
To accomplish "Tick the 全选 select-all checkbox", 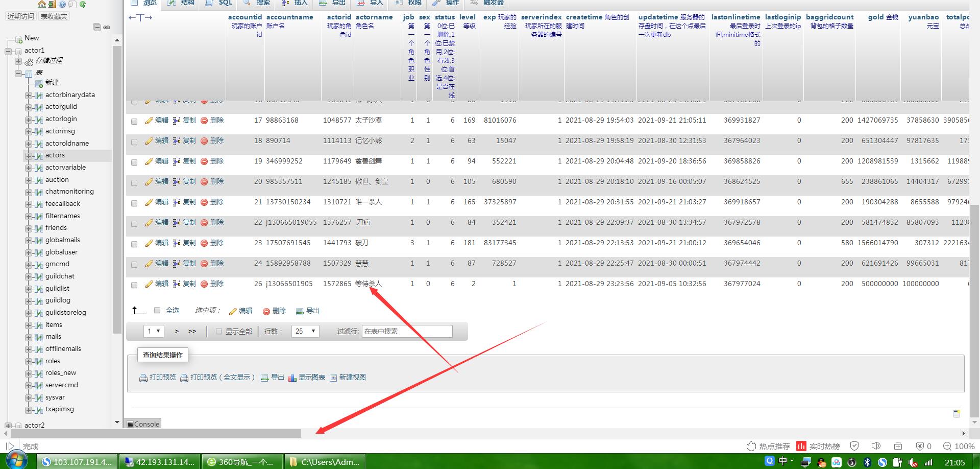I will coord(157,310).
